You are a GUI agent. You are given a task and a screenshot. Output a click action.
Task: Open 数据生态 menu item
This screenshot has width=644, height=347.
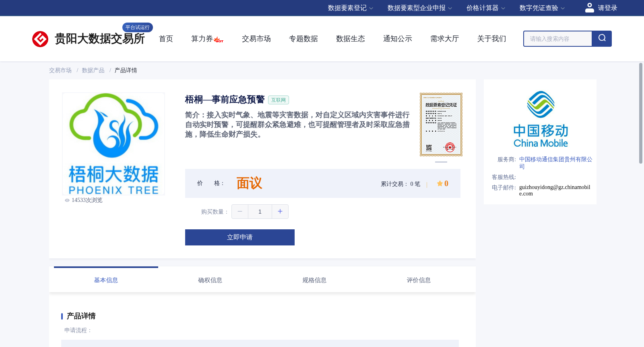[351, 39]
